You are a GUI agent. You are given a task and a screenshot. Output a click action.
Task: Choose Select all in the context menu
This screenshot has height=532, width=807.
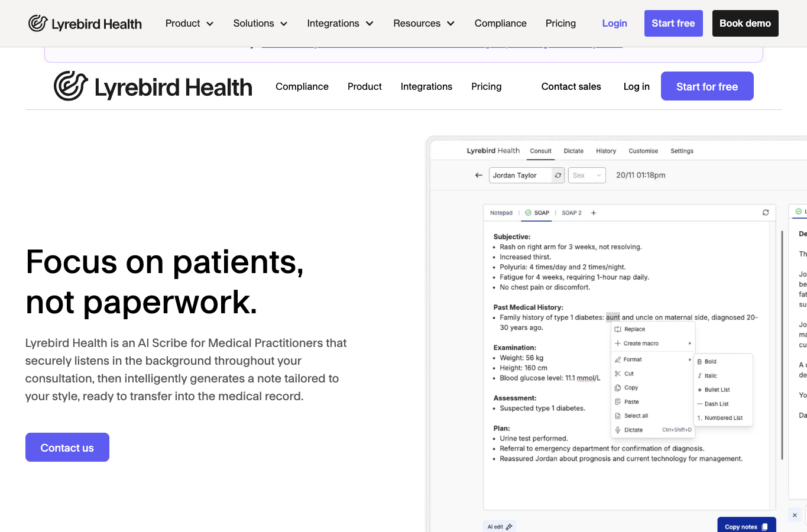tap(631, 416)
